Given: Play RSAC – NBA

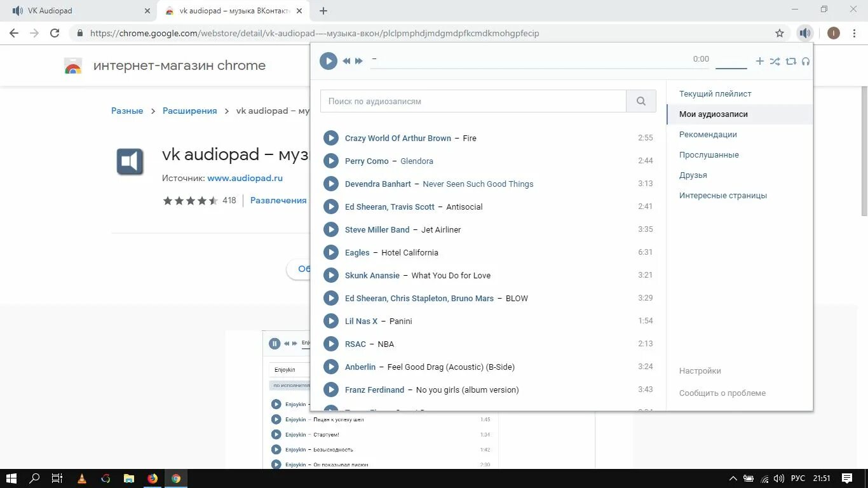Looking at the screenshot, I should 330,344.
